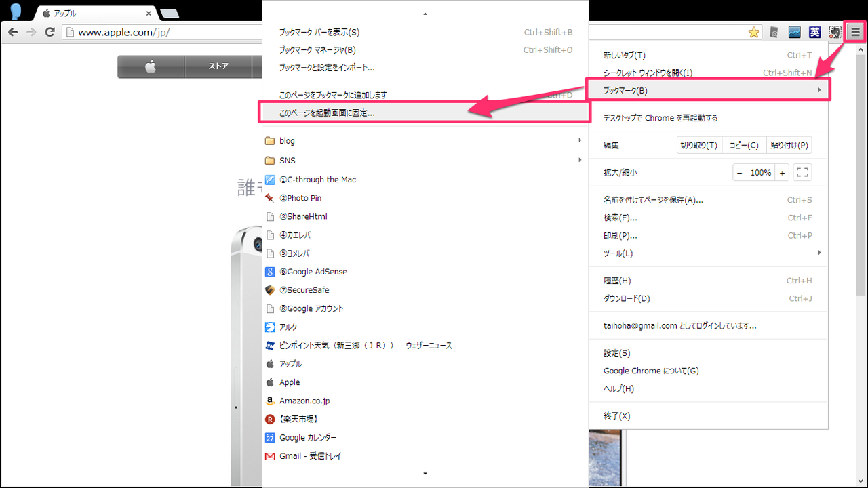Image resolution: width=868 pixels, height=488 pixels.
Task: Reload the page with the refresh icon
Action: 50,32
